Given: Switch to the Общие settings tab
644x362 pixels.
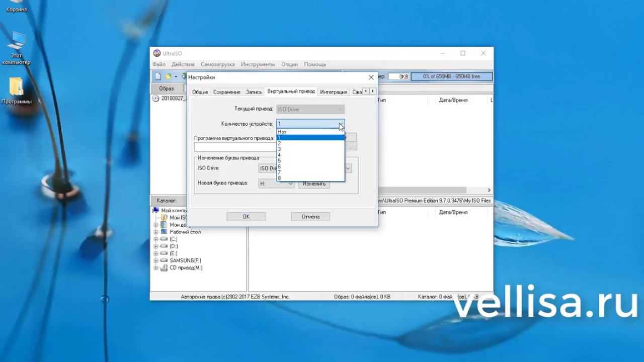Looking at the screenshot, I should (x=200, y=92).
